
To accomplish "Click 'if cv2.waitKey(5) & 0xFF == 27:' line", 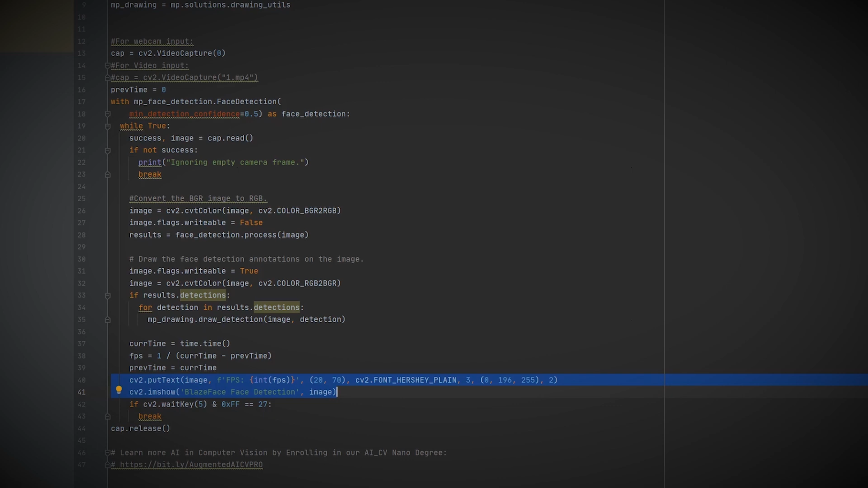I will point(200,405).
